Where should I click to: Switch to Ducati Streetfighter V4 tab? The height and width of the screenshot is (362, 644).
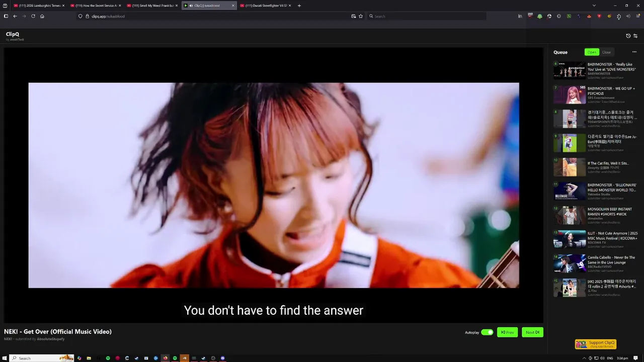[266, 6]
